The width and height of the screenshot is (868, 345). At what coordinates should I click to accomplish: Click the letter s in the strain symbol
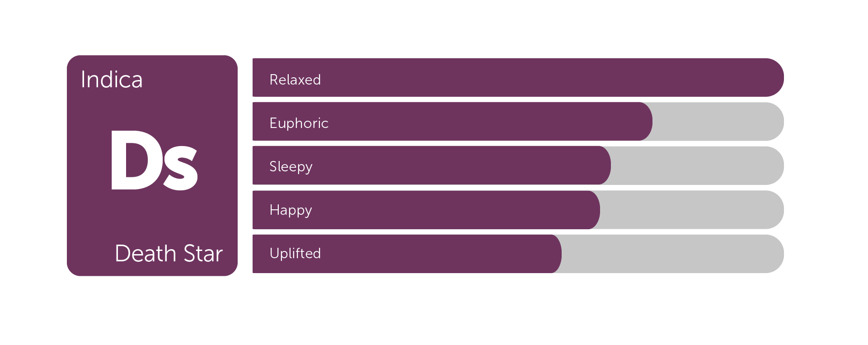tap(181, 167)
